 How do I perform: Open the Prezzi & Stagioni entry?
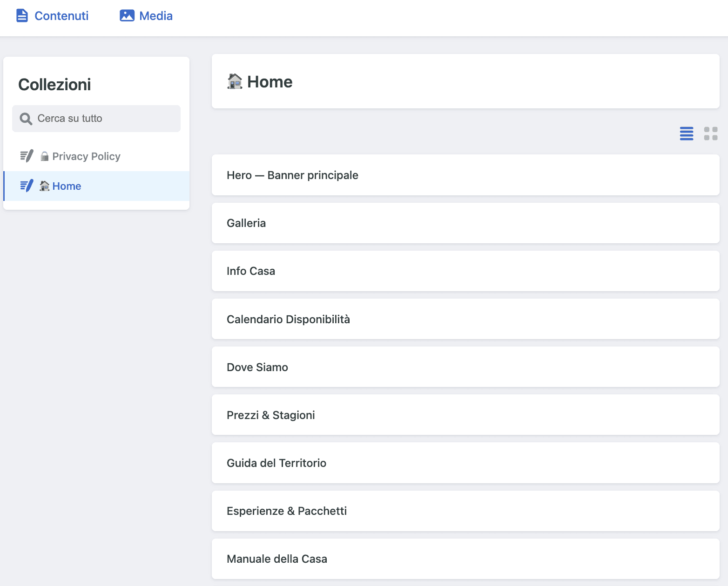tap(465, 415)
